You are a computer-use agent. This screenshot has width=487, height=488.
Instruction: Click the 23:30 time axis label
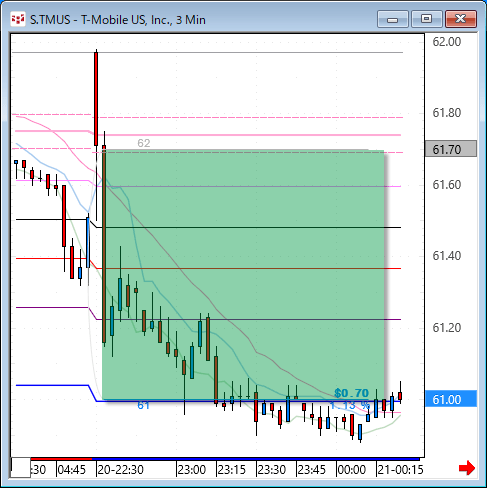tap(272, 470)
